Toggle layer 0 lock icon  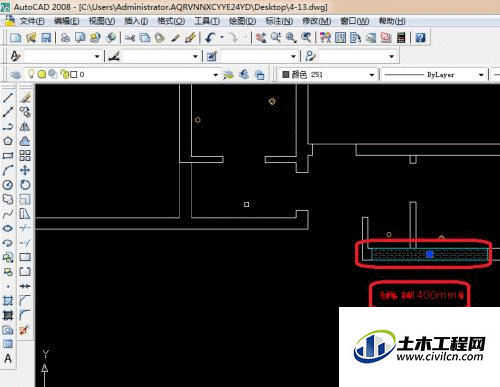pos(64,74)
